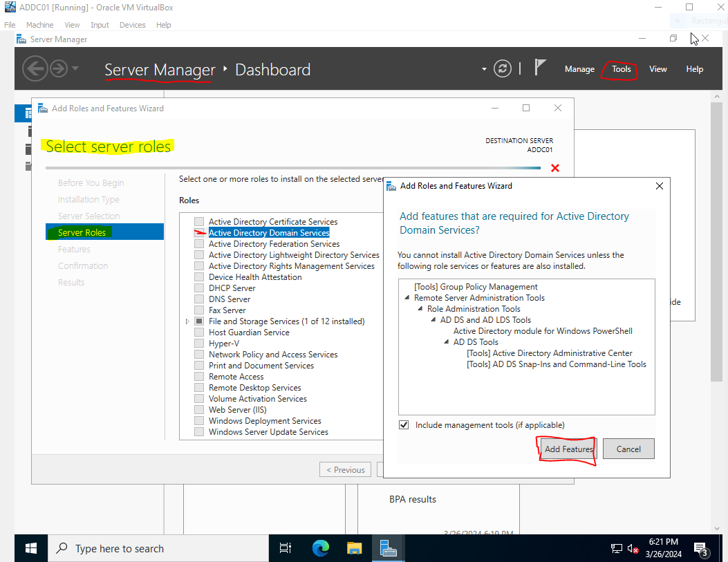Collapse AD DS and AD LDS Tools
This screenshot has height=562, width=728.
[x=433, y=320]
